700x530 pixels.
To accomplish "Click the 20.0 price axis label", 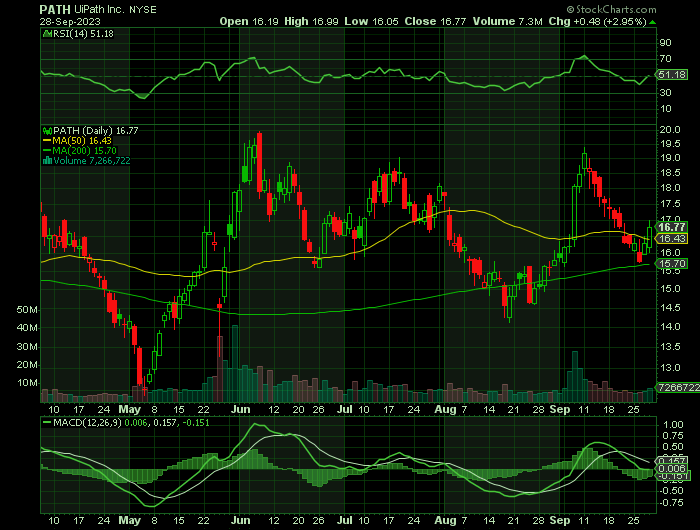I will (670, 129).
